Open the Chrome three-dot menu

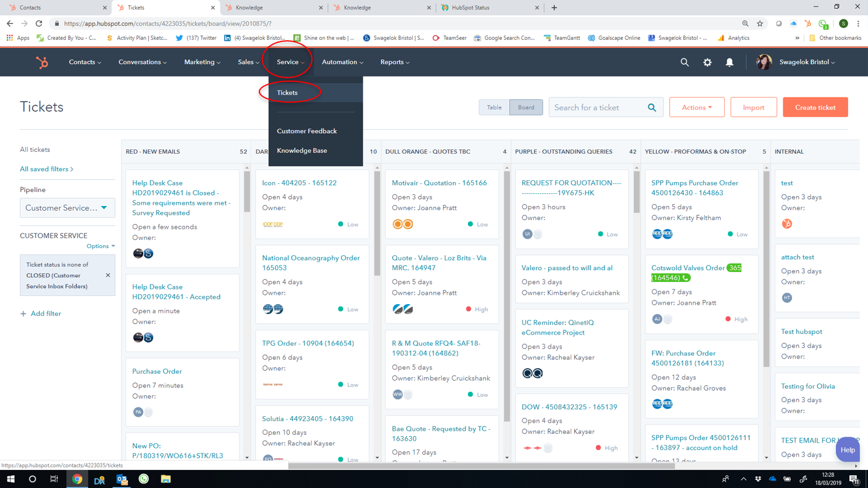click(x=858, y=23)
